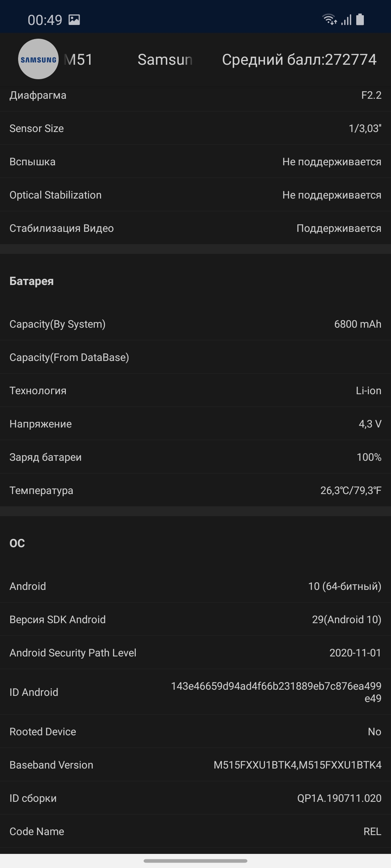This screenshot has width=391, height=868.
Task: Tap the Samsung logo avatar
Action: pyautogui.click(x=38, y=59)
